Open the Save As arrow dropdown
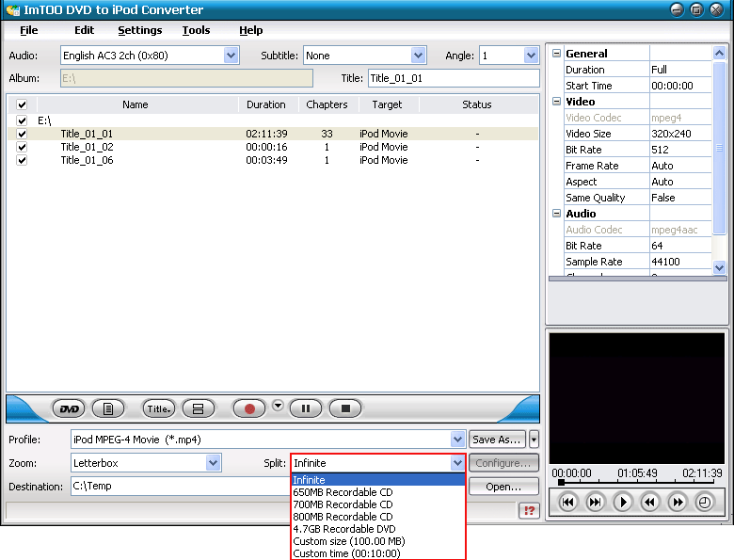The image size is (734, 560). click(534, 440)
